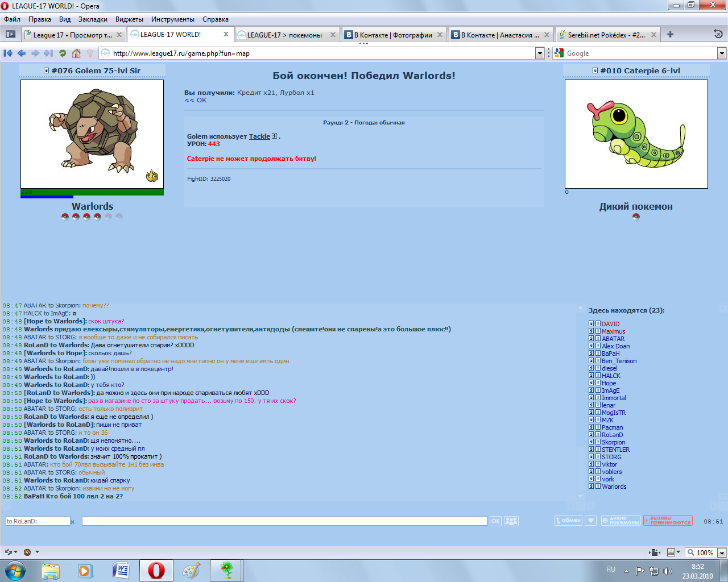Screen dimensions: 728x582
Task: Click the Rewind navigation button
Action: click(x=8, y=53)
